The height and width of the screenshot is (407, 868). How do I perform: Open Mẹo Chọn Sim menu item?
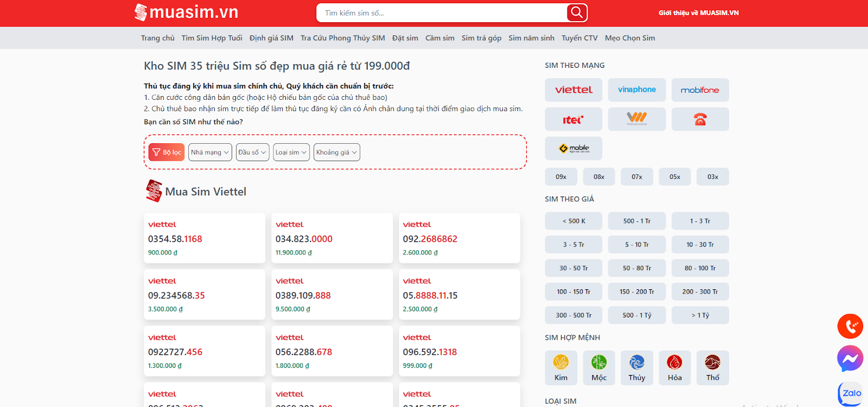[x=630, y=38]
